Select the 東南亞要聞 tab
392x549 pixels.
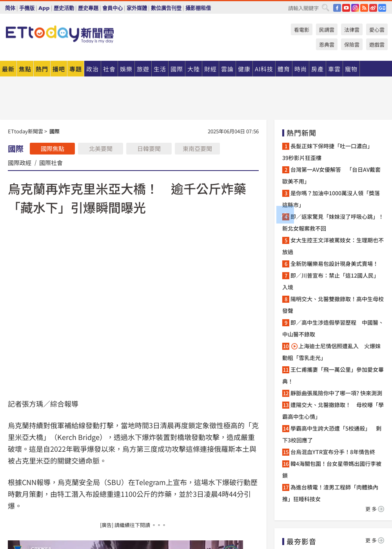click(x=197, y=149)
